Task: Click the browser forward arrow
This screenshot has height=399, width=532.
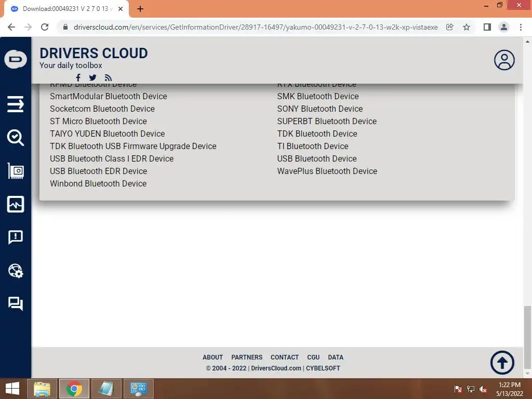Action: (28, 27)
